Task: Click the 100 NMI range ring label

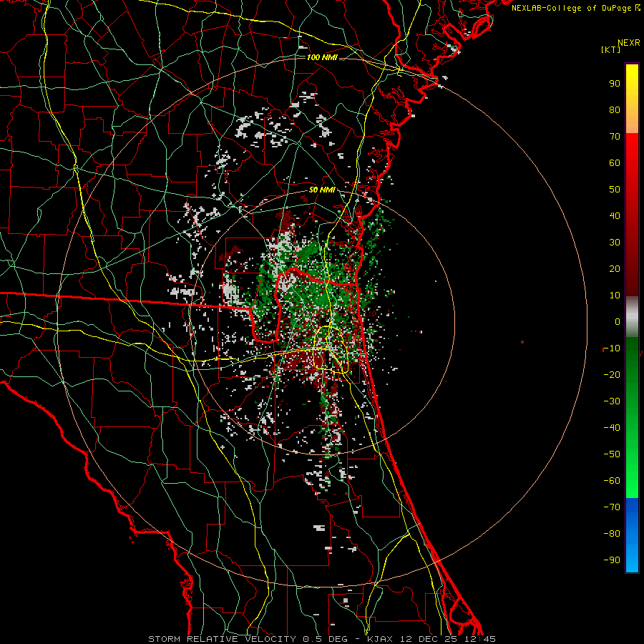Action: (322, 57)
